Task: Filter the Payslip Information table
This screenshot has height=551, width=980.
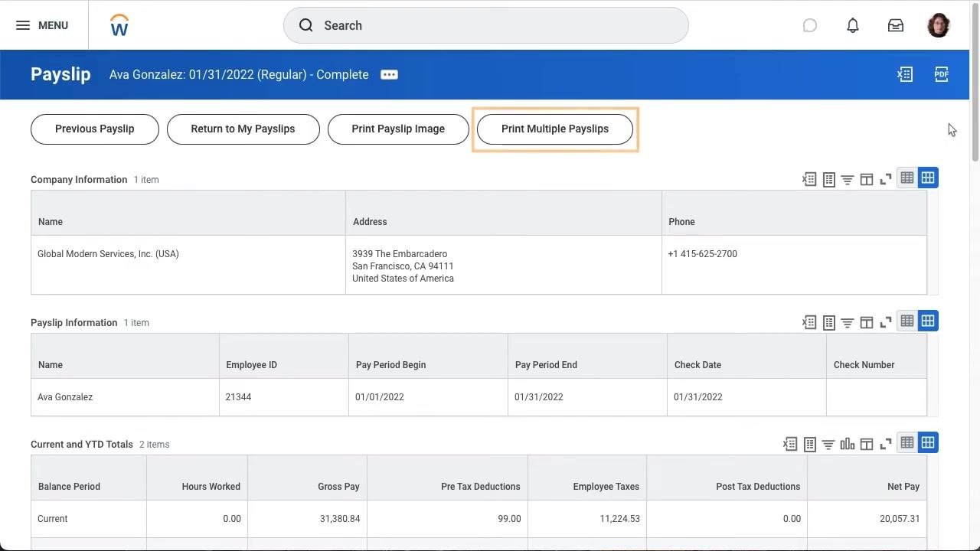Action: [848, 322]
